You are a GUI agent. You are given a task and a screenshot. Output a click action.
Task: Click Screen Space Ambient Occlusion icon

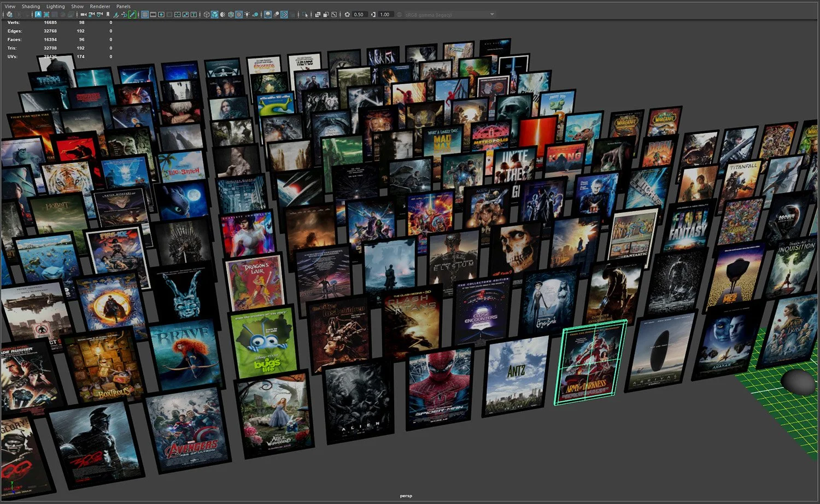267,14
